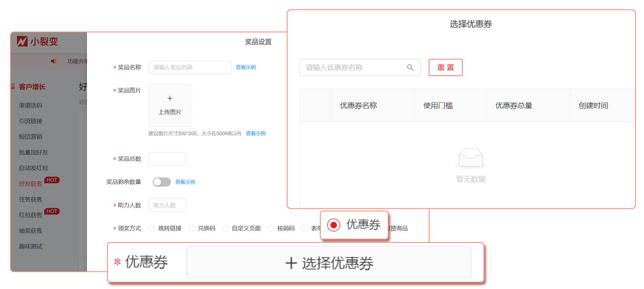Image resolution: width=644 pixels, height=289 pixels.
Task: Click the HOT badge beside 好友获客
Action: click(x=52, y=180)
